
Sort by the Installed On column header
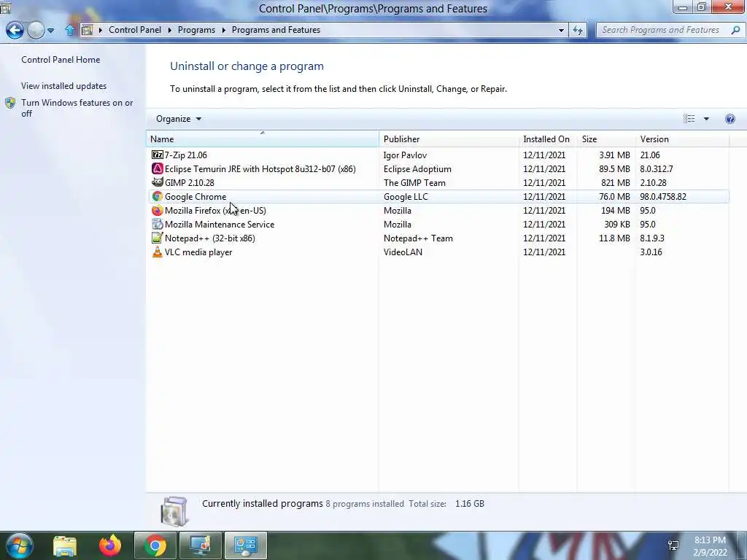[x=547, y=139]
